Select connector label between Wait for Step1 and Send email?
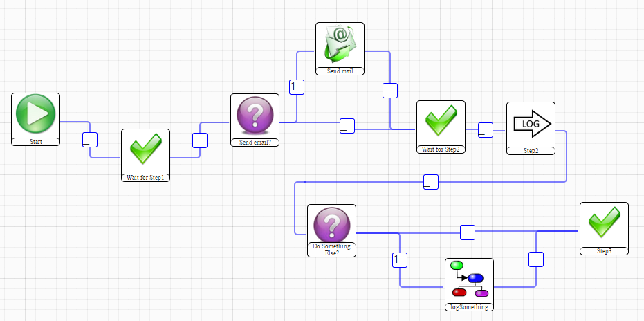644x321 pixels. [x=199, y=139]
